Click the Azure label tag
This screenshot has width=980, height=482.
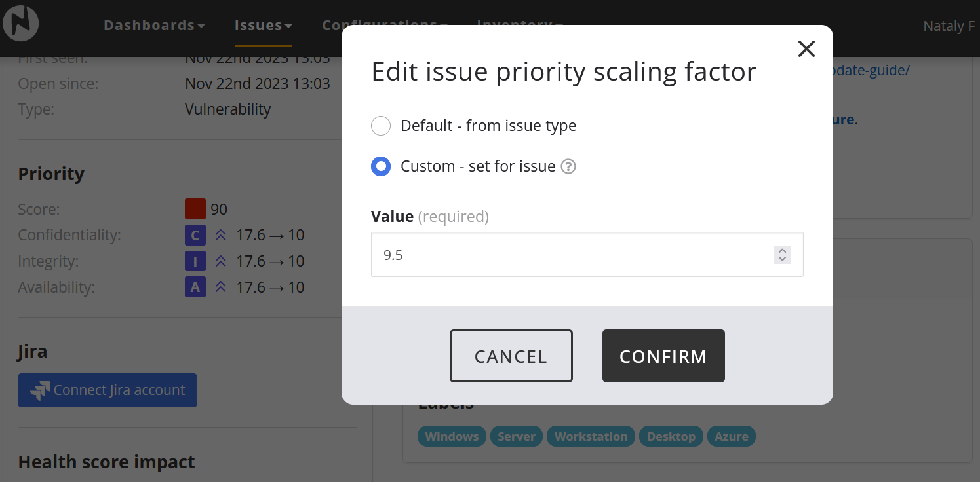(x=731, y=437)
